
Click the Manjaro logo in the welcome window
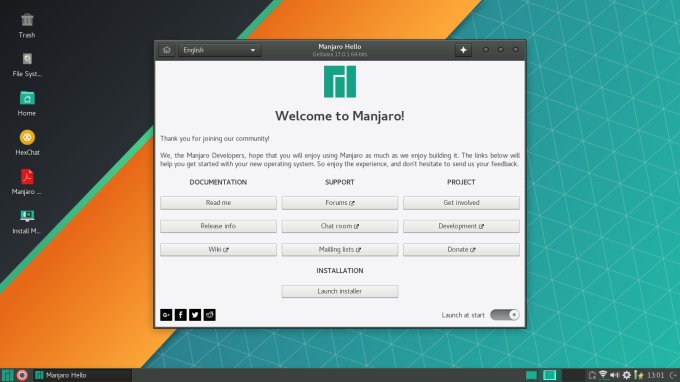(x=340, y=82)
